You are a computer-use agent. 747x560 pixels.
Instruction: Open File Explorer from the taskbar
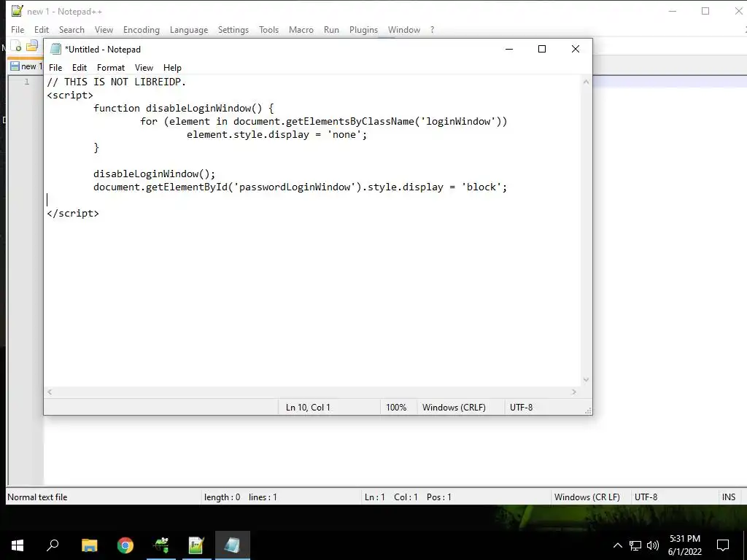(x=89, y=545)
